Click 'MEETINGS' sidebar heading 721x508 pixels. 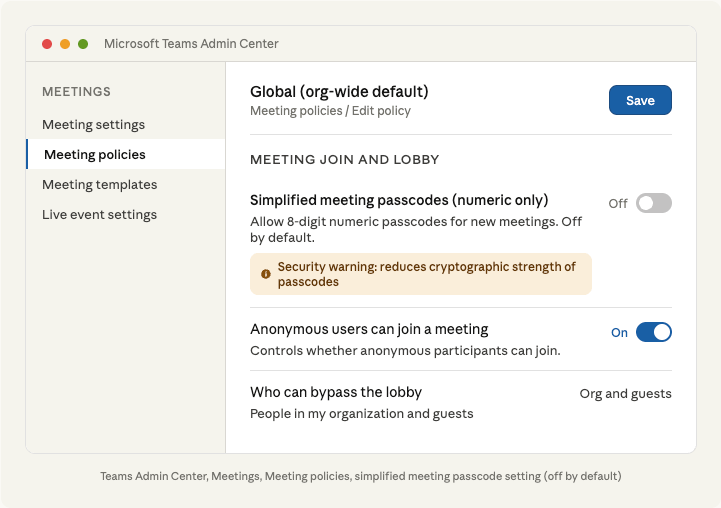click(x=76, y=91)
